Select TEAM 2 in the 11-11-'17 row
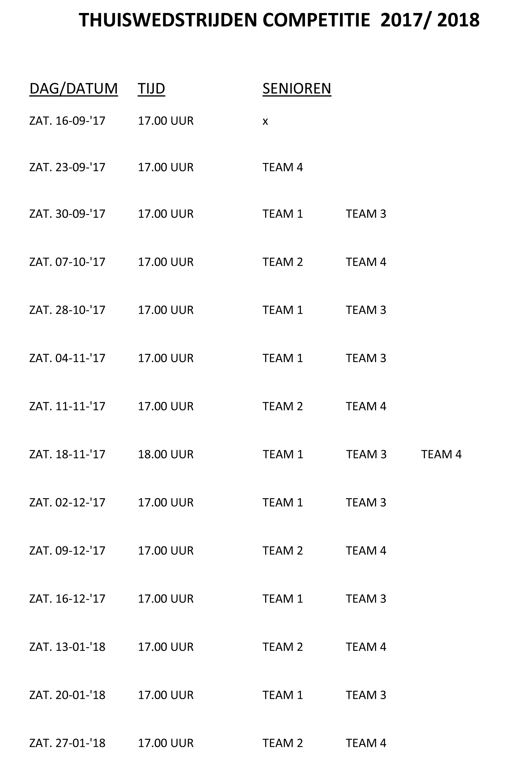This screenshot has width=532, height=772. [283, 406]
